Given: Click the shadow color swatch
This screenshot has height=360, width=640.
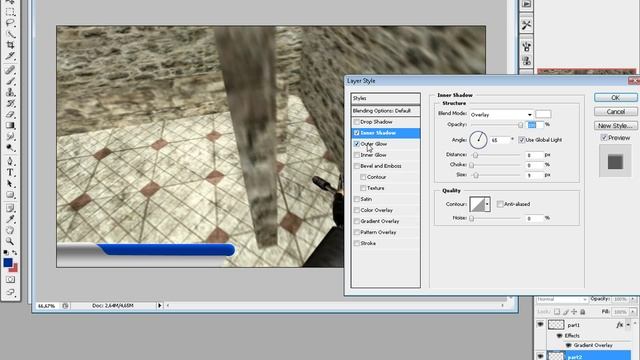Looking at the screenshot, I should 543,114.
